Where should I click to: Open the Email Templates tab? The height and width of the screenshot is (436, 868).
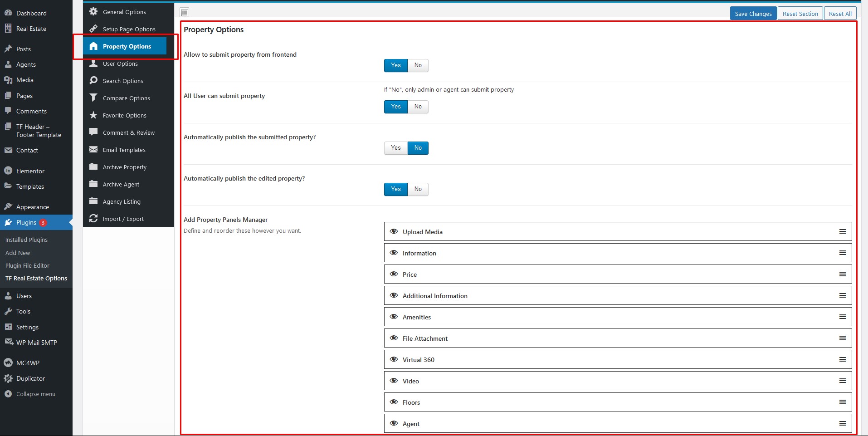pos(128,150)
